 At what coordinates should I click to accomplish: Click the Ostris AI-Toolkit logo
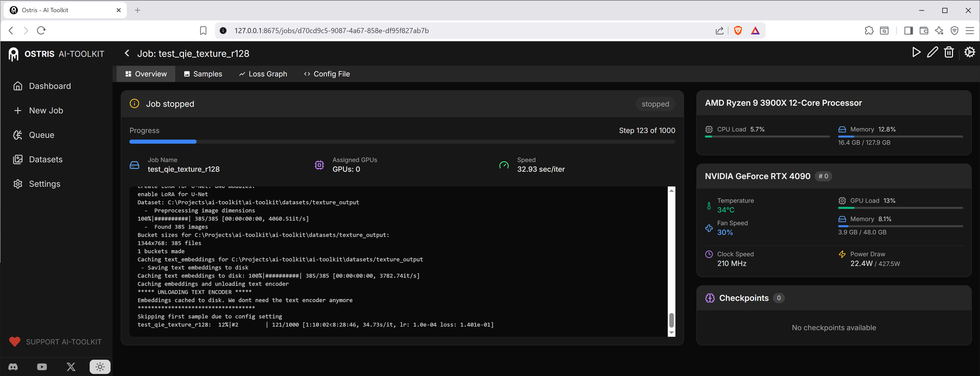(56, 54)
